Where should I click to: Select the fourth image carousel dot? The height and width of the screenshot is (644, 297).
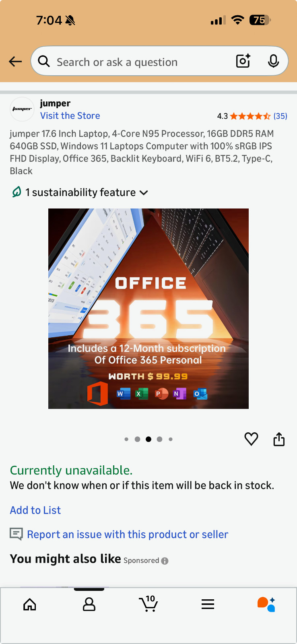160,439
